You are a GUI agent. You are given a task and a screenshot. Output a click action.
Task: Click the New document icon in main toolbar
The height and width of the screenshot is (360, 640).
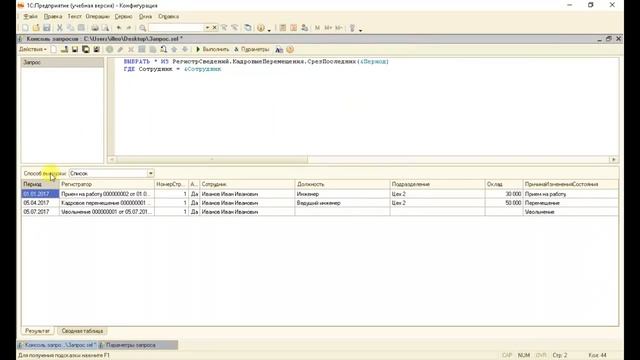click(x=25, y=28)
